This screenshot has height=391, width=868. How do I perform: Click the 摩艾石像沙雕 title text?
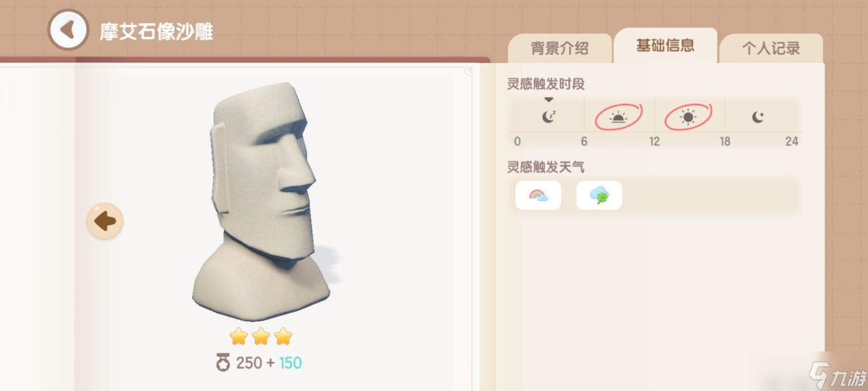pos(157,31)
